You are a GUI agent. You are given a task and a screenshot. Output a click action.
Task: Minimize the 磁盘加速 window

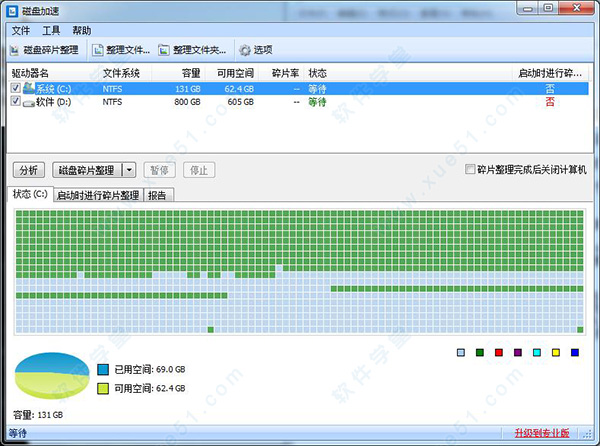point(528,8)
